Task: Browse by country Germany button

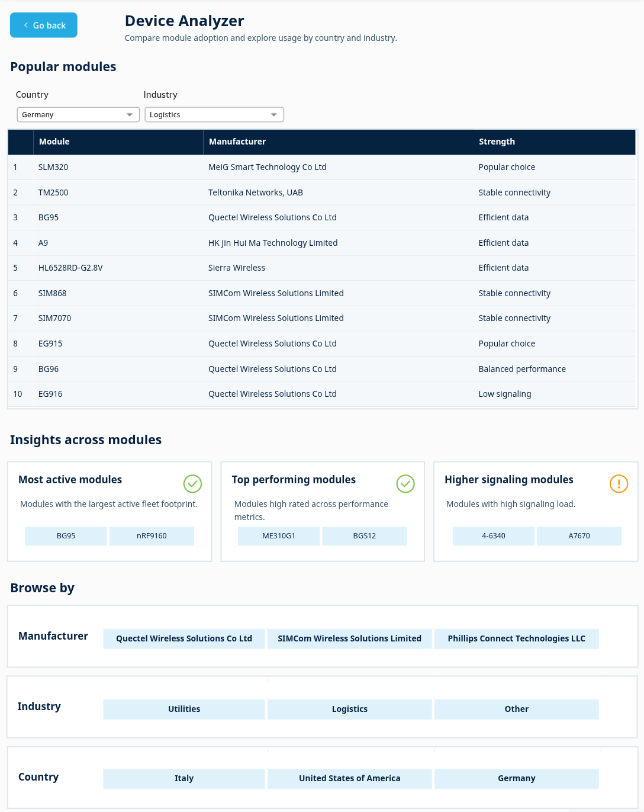Action: tap(517, 778)
